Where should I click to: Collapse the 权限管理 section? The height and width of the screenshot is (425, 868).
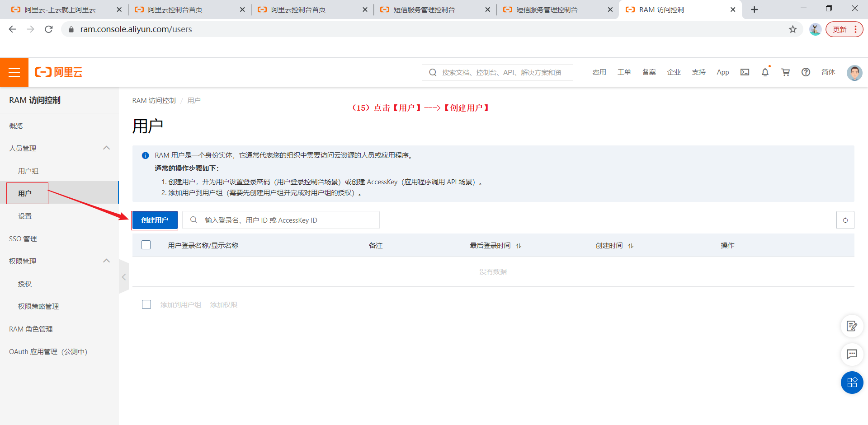click(106, 261)
